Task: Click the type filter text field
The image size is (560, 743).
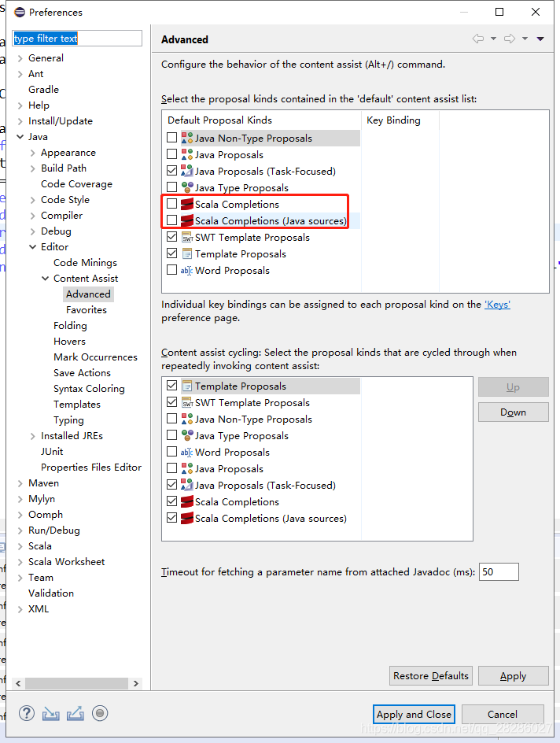Action: coord(76,38)
